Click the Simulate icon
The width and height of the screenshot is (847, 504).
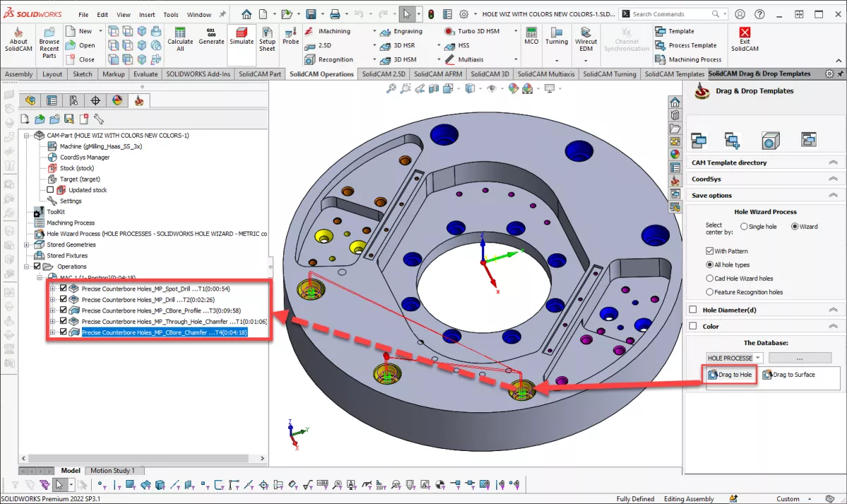[x=241, y=37]
